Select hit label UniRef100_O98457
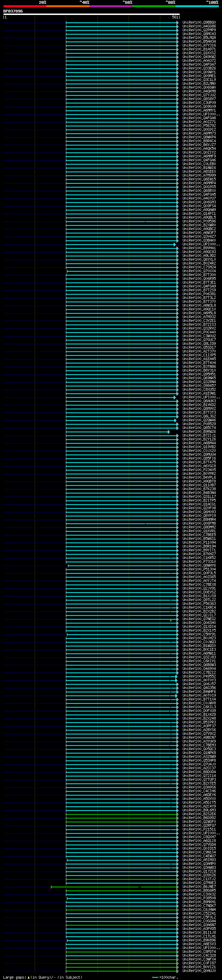This screenshot has width=222, height=980. [199, 386]
